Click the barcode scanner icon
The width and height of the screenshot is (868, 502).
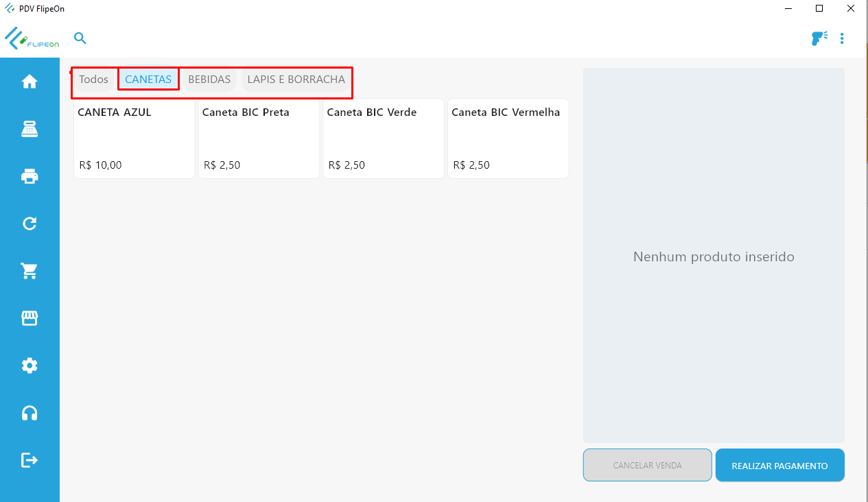819,38
